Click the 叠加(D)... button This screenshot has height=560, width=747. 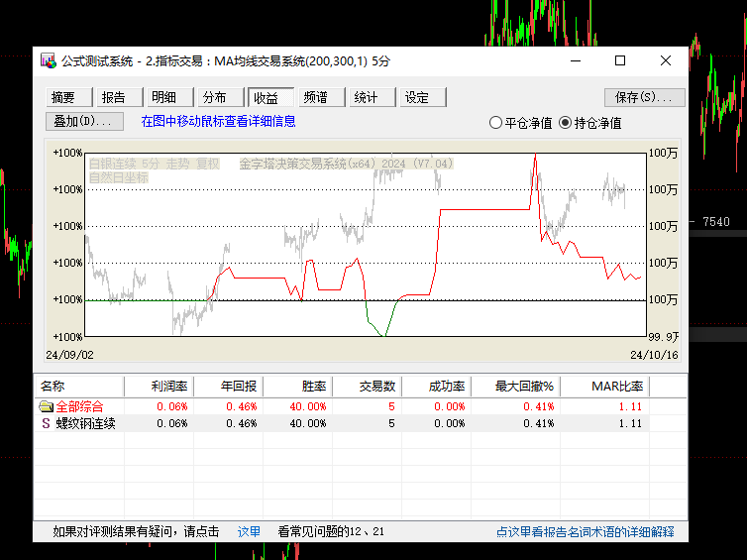coord(85,121)
